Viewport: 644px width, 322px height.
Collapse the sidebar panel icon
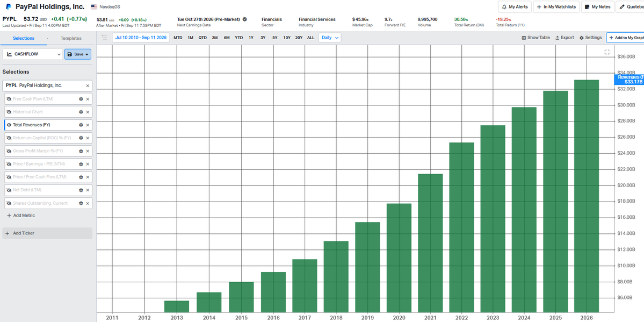(104, 38)
